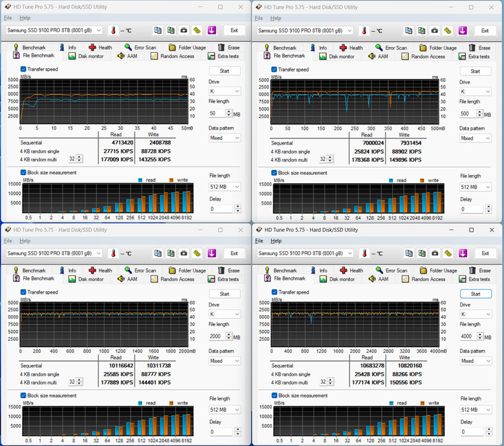This screenshot has height=446, width=504.
Task: Open the options icon in the 4000 MB window
Action: pos(448,253)
